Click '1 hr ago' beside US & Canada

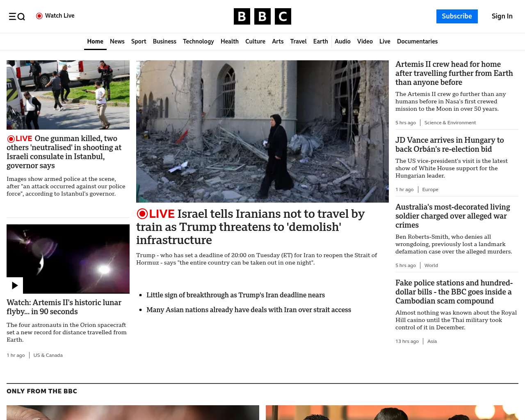point(16,355)
